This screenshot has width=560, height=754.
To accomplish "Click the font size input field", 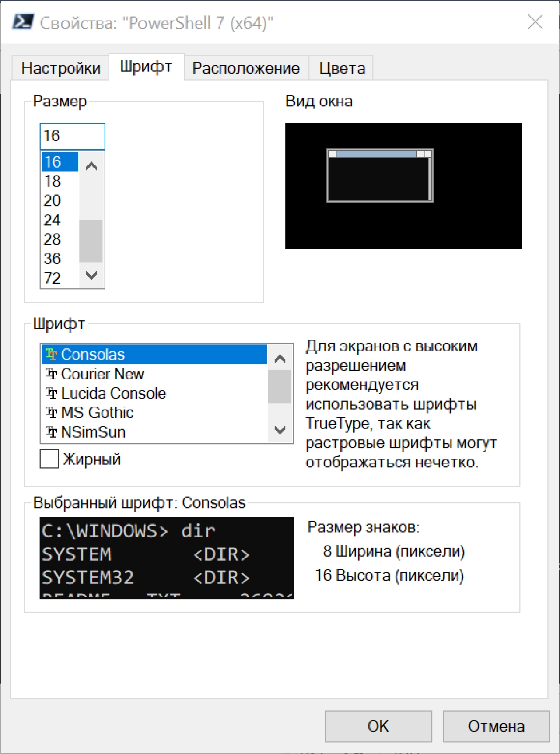I will pos(72,136).
